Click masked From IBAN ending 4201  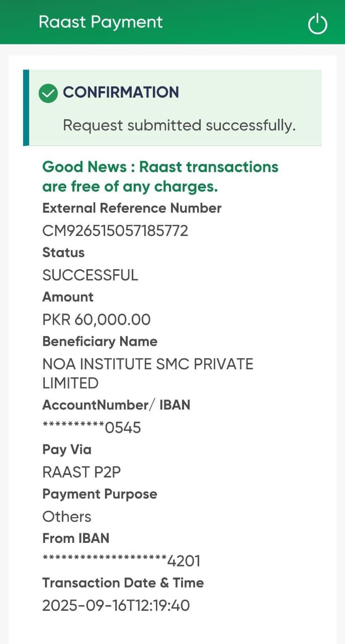pos(121,560)
